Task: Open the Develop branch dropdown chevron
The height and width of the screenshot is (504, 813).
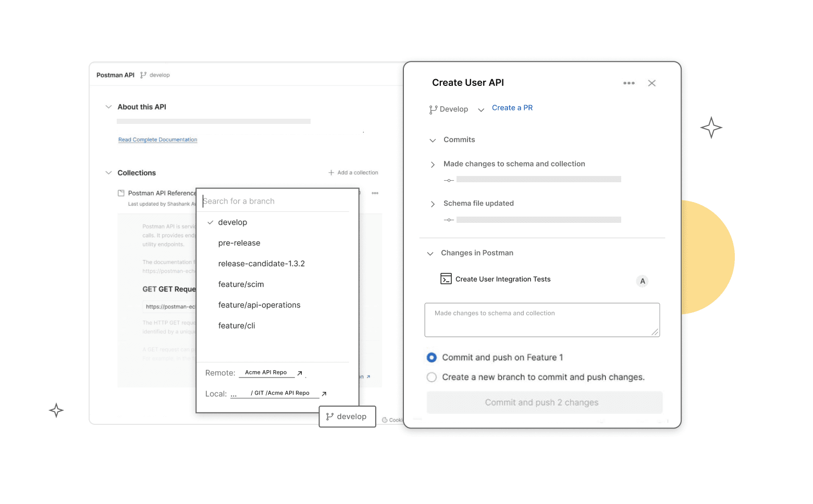Action: click(x=481, y=110)
